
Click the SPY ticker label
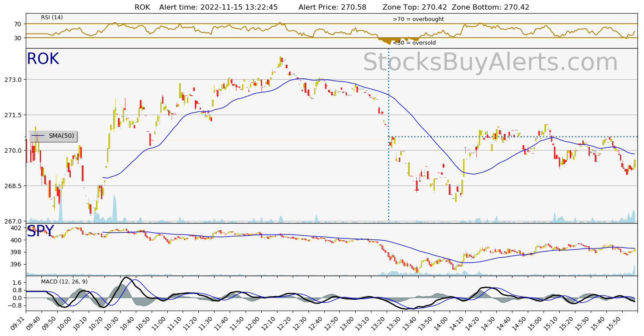[x=41, y=231]
